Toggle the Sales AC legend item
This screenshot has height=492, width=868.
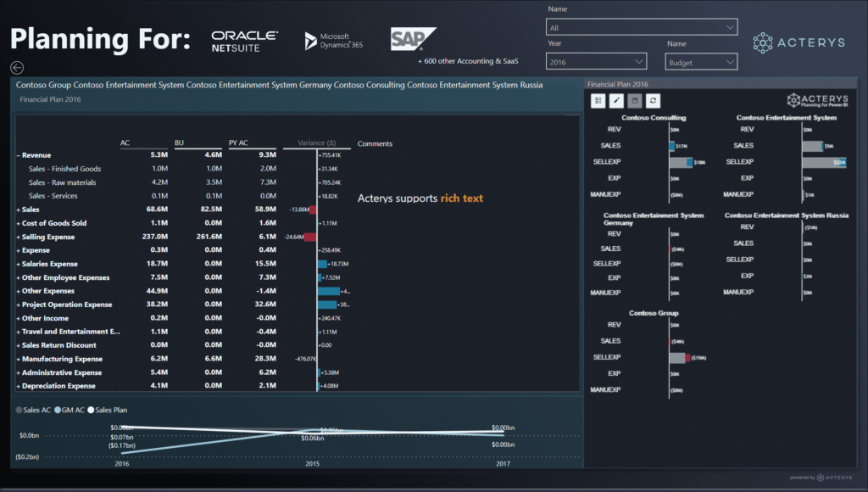[x=34, y=410]
